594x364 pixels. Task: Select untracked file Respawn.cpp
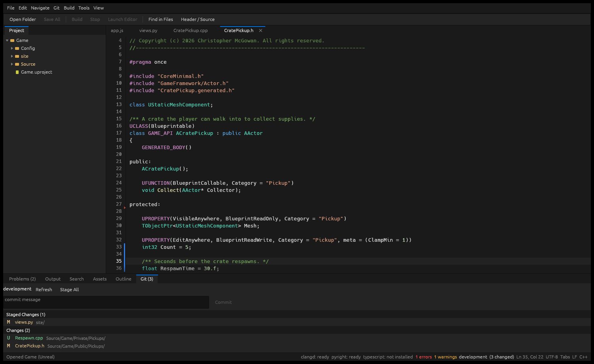297,338
